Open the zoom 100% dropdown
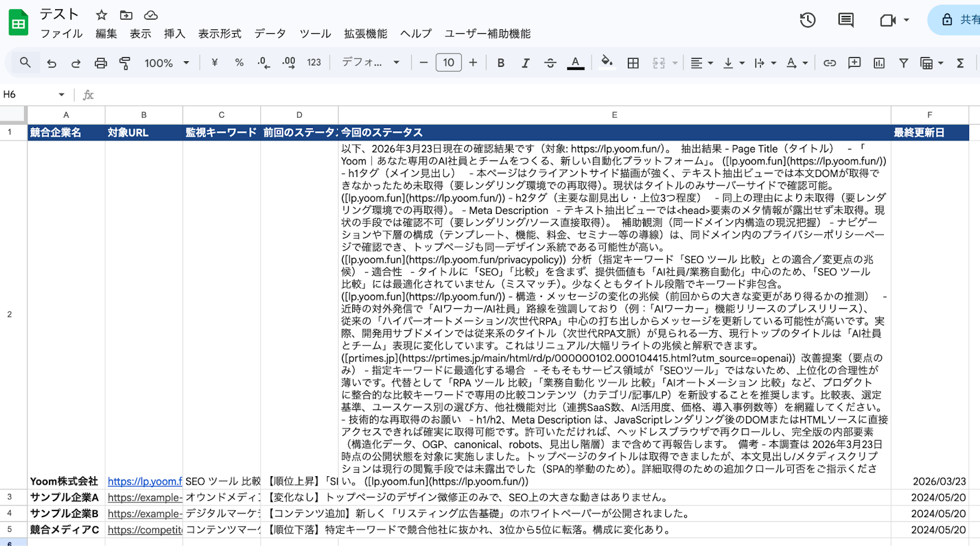980x546 pixels. click(167, 63)
